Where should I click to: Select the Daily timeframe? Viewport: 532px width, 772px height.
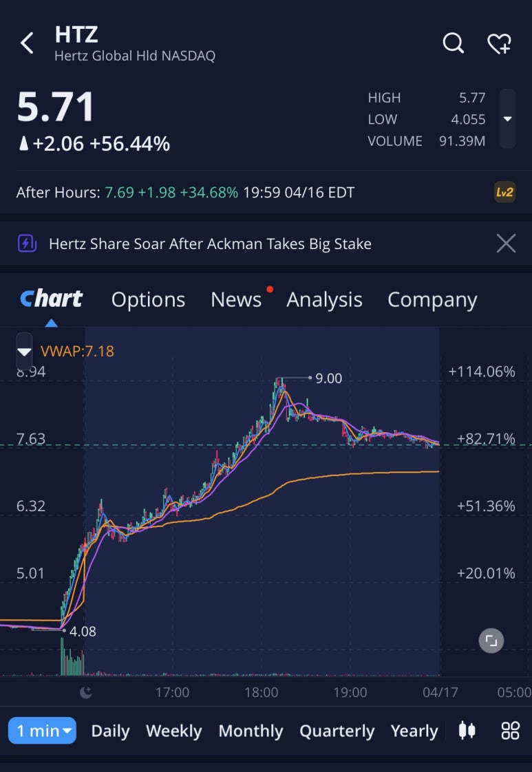pos(110,731)
